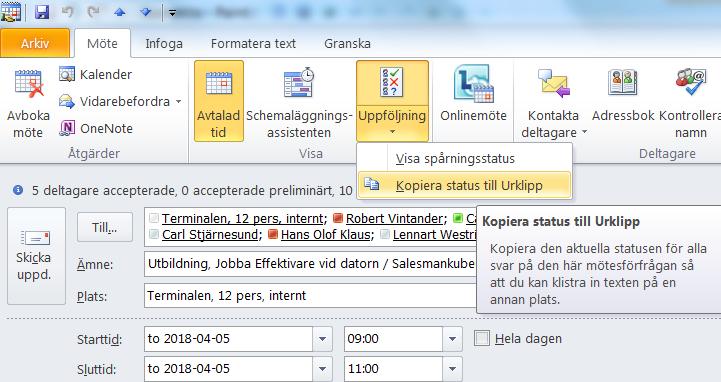Open the Granska tab

click(347, 43)
